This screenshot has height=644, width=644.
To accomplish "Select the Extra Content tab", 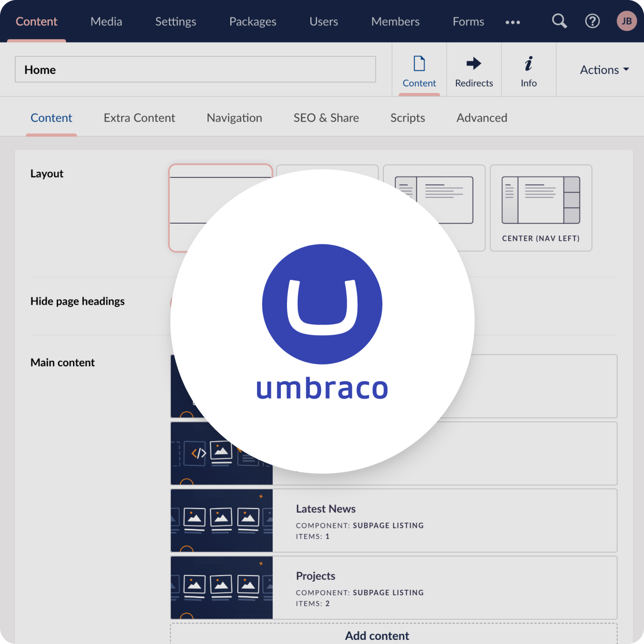I will pos(139,118).
